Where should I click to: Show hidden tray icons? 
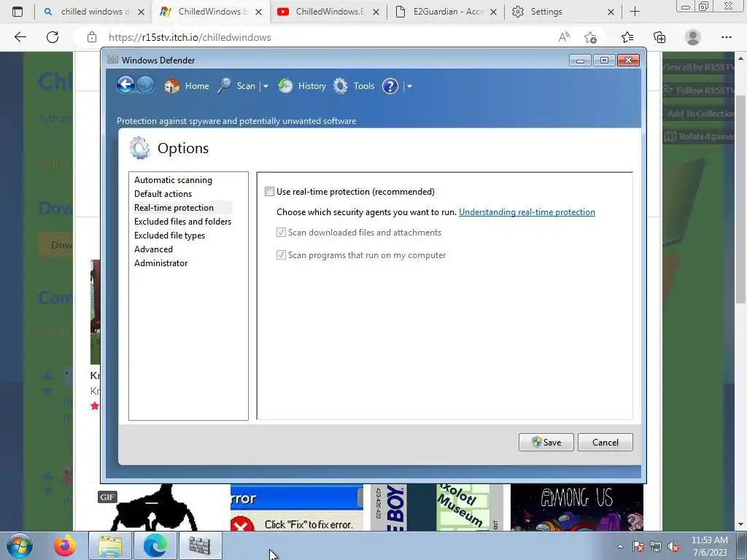pos(620,546)
